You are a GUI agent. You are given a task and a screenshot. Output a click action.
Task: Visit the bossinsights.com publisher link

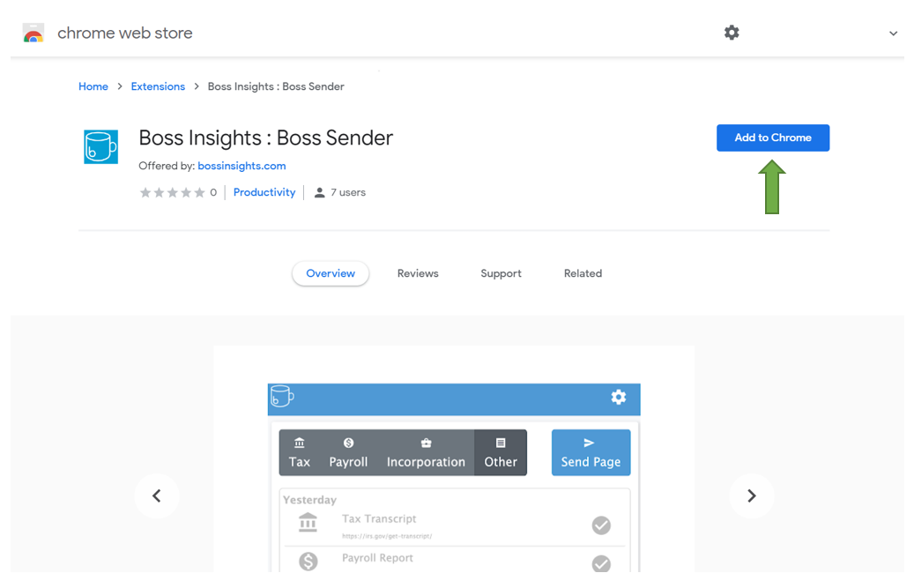[x=242, y=166]
